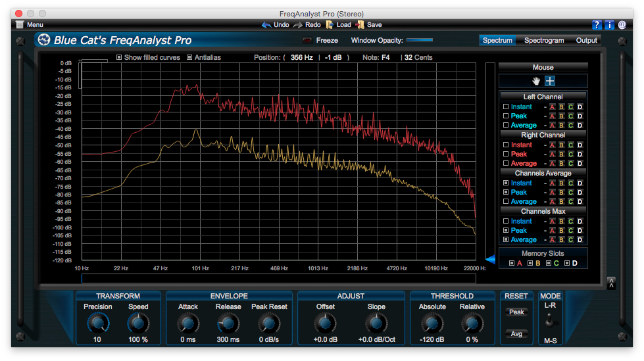Viewport: 644px width, 361px height.
Task: Click the Blue Cat logo icon
Action: pos(44,40)
